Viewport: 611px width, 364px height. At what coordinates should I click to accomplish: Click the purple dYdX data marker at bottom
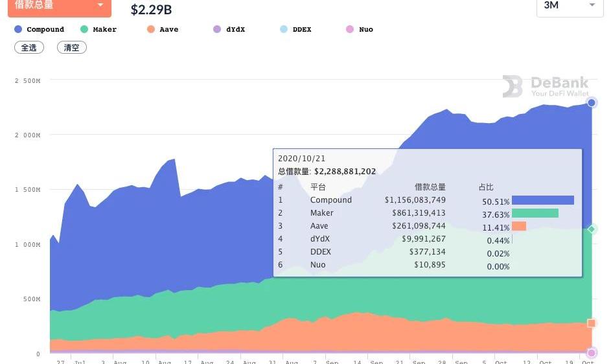(x=592, y=353)
